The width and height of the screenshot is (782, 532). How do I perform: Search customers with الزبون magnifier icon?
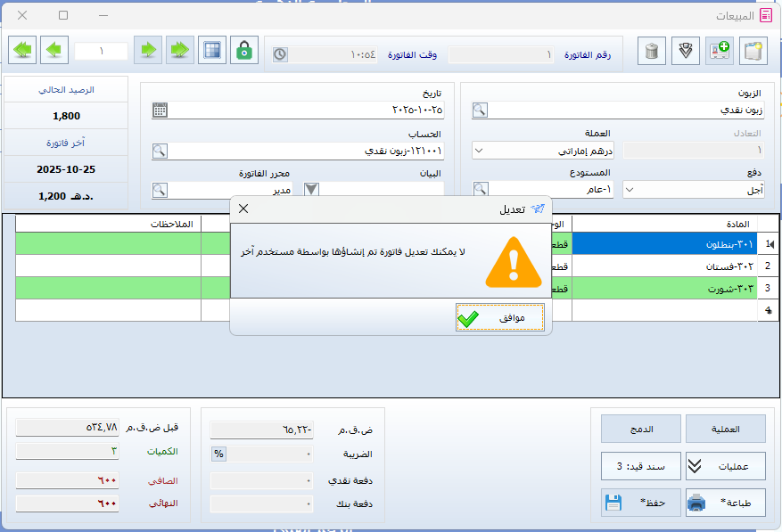tap(481, 110)
